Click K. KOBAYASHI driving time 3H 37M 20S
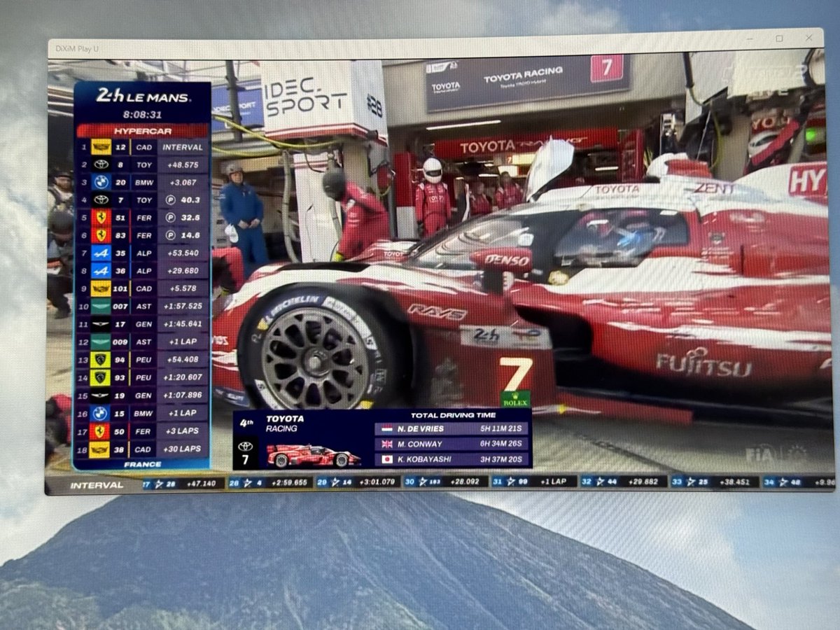Screen dimensions: 840x630 click(500, 460)
